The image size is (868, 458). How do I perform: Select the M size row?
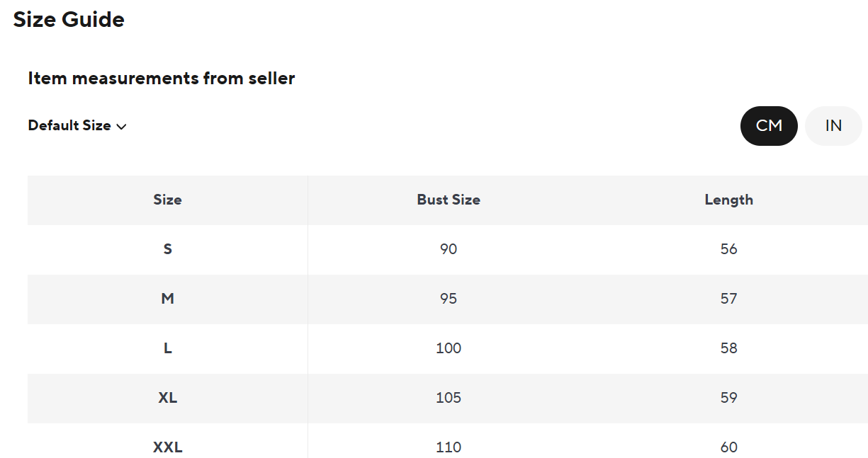click(167, 299)
